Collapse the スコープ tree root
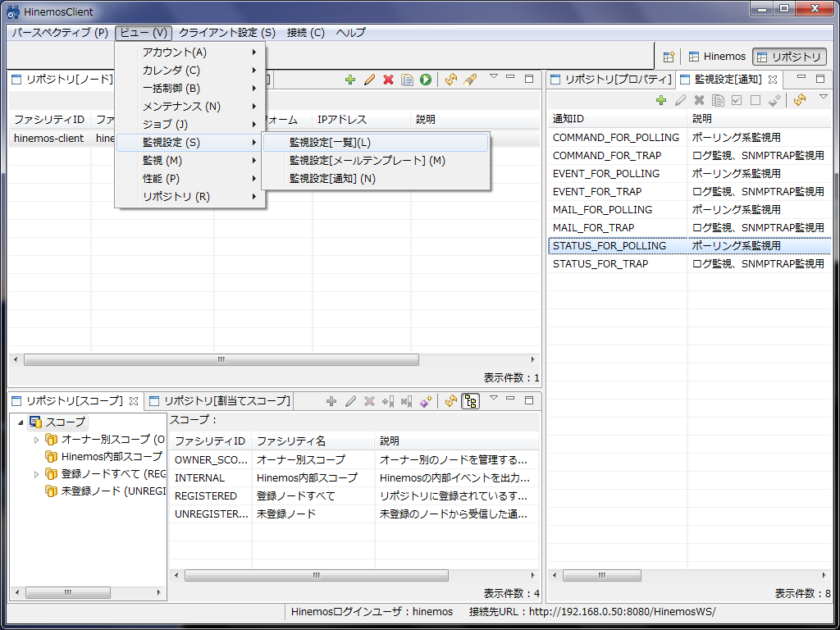The image size is (840, 630). [x=21, y=422]
